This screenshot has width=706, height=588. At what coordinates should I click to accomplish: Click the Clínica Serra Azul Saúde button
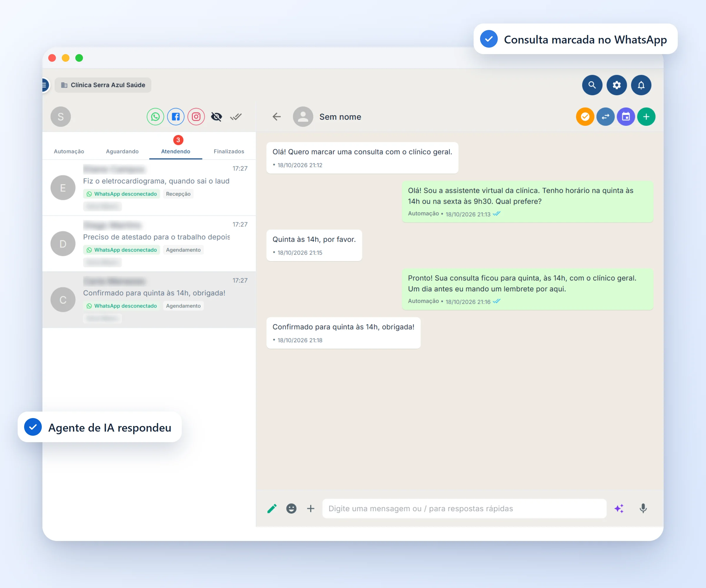pyautogui.click(x=103, y=85)
